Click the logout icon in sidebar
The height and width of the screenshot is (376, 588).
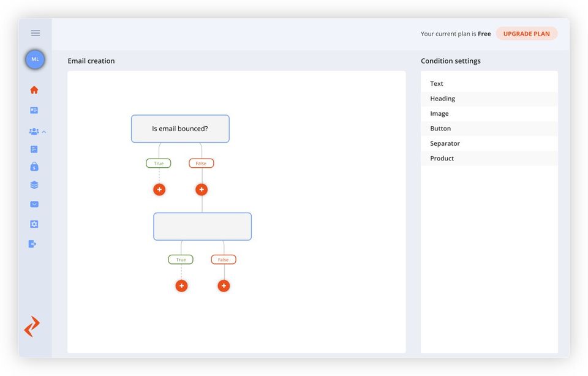point(32,244)
